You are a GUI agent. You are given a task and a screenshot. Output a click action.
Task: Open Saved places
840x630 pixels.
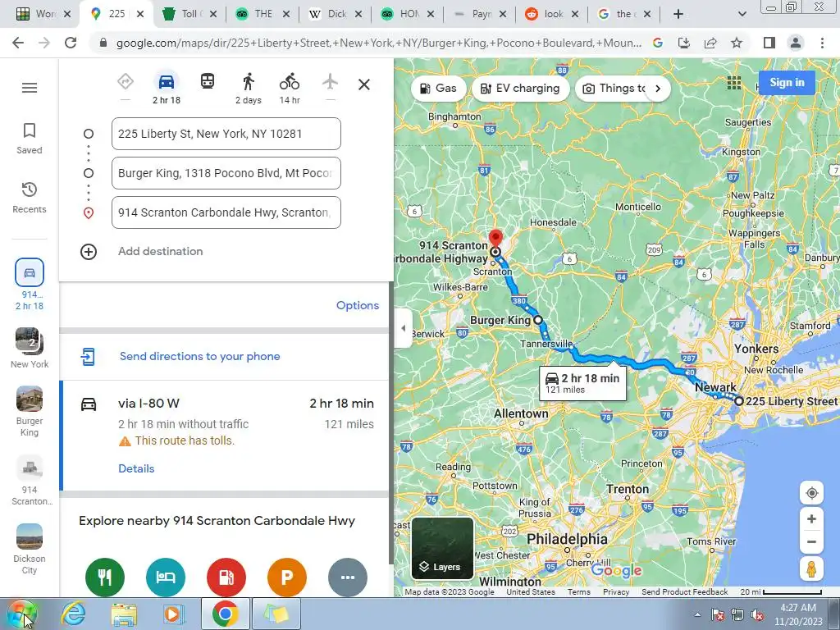click(x=30, y=139)
